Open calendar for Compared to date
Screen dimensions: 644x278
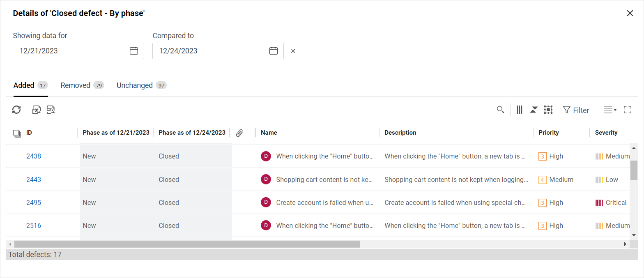(x=274, y=51)
